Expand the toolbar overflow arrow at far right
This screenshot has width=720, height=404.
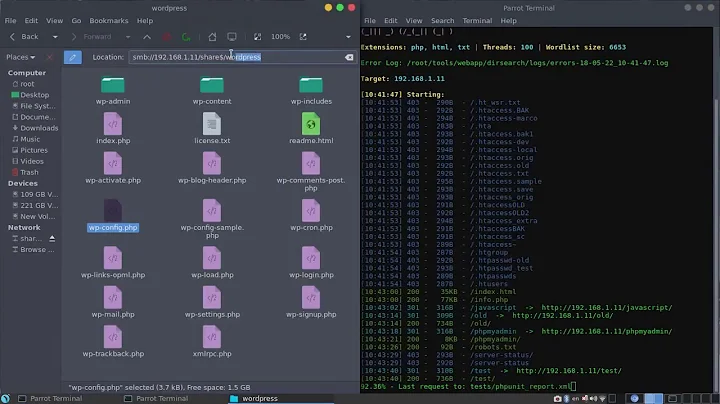[x=348, y=37]
